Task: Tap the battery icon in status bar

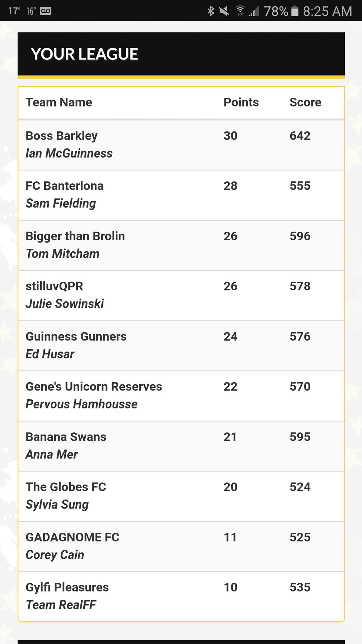Action: point(295,11)
